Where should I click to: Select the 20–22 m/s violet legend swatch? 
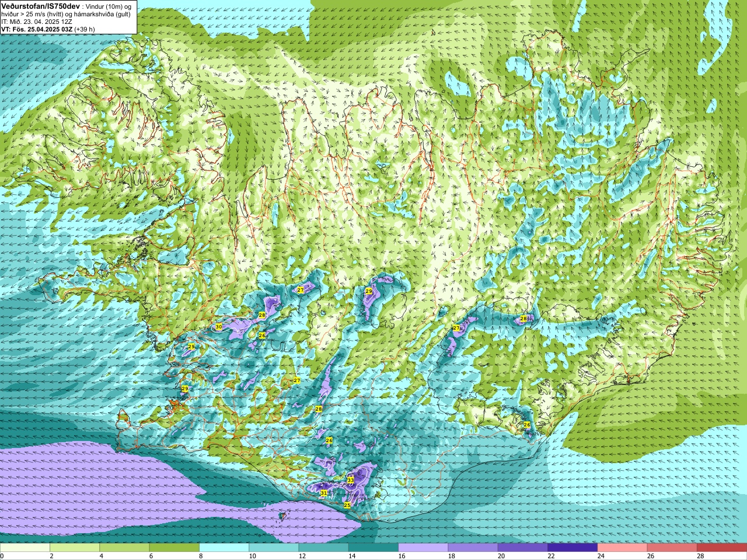click(x=522, y=548)
